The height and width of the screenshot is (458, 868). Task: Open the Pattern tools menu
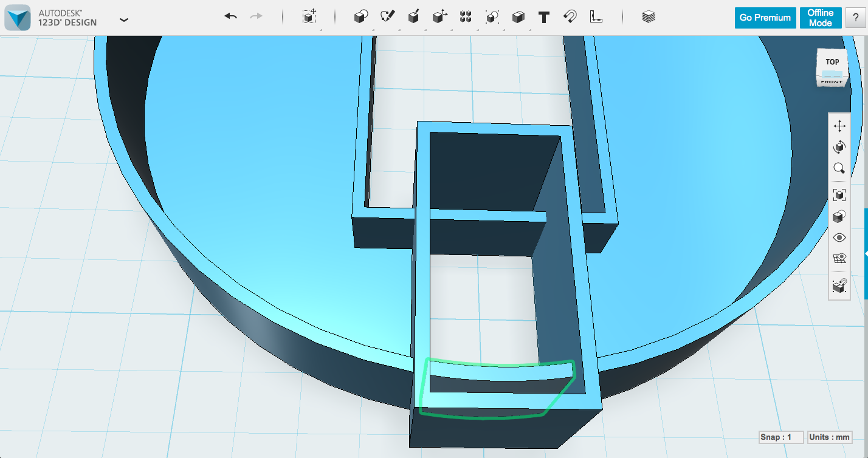click(466, 17)
